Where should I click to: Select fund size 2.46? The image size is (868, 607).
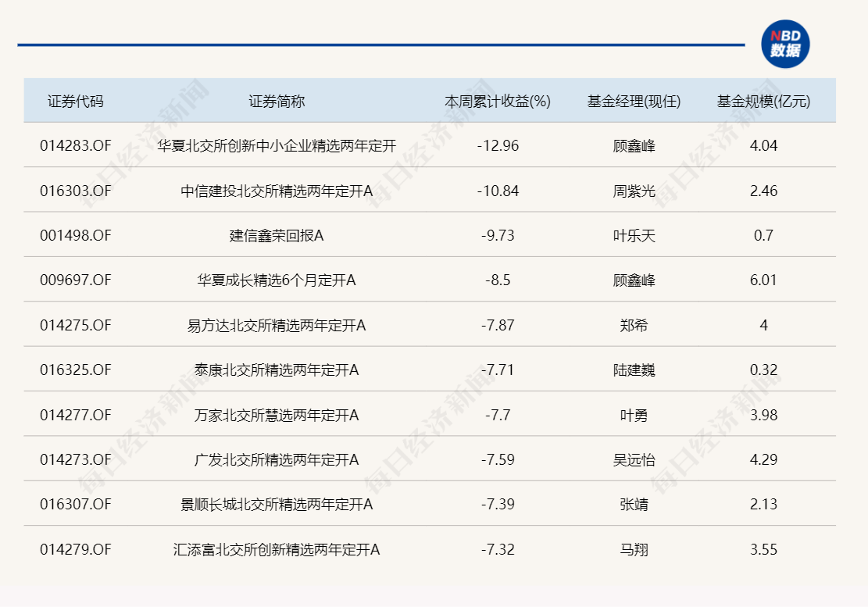point(763,191)
